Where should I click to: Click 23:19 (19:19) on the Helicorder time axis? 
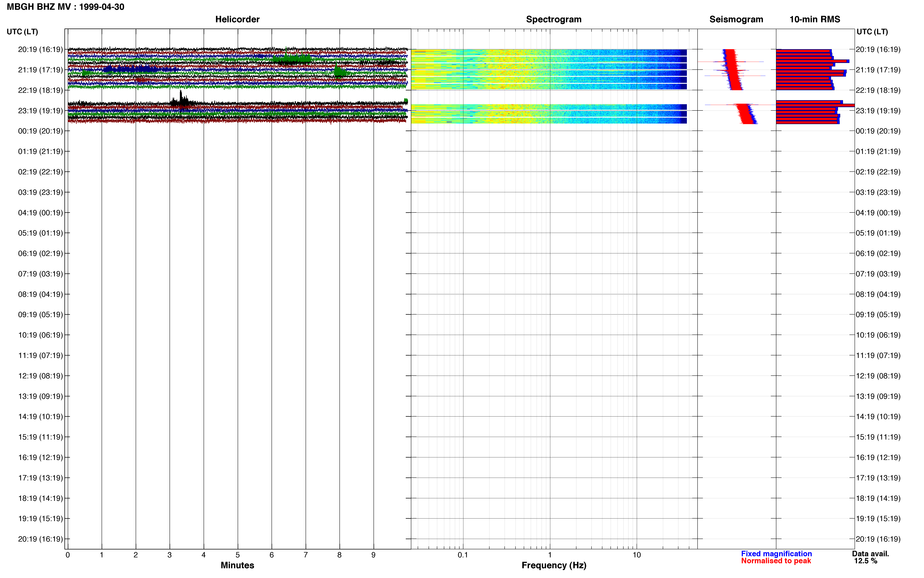point(41,110)
